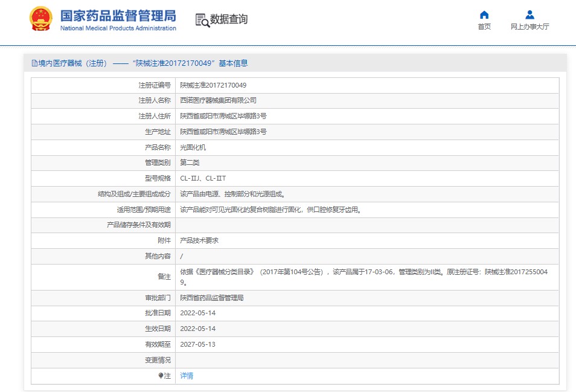
Task: Click the 其他内容 row label
Action: pos(158,256)
